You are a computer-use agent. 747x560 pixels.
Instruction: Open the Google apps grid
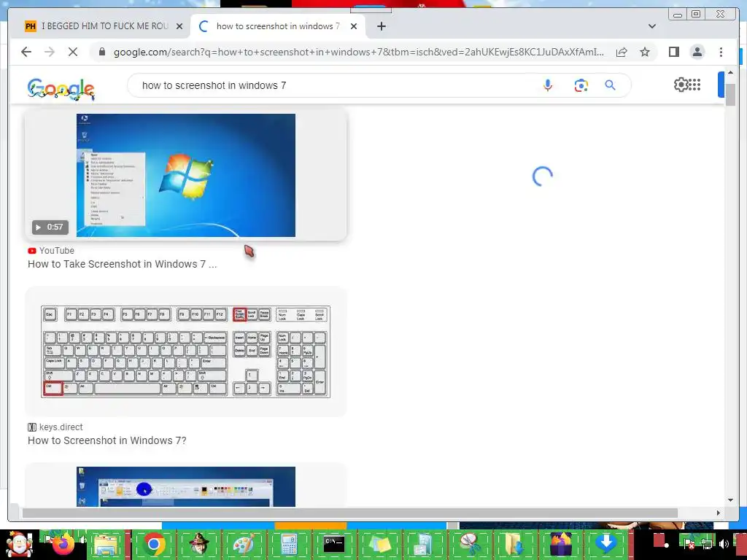694,85
